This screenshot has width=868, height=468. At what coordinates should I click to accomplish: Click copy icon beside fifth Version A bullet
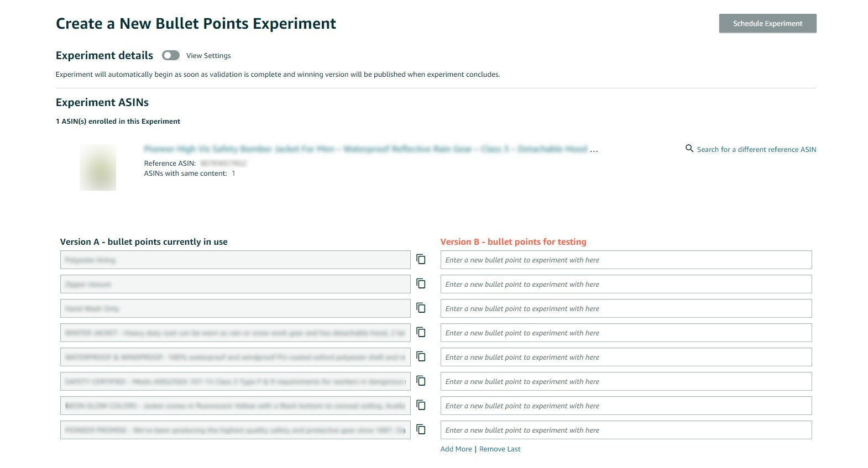coord(421,356)
